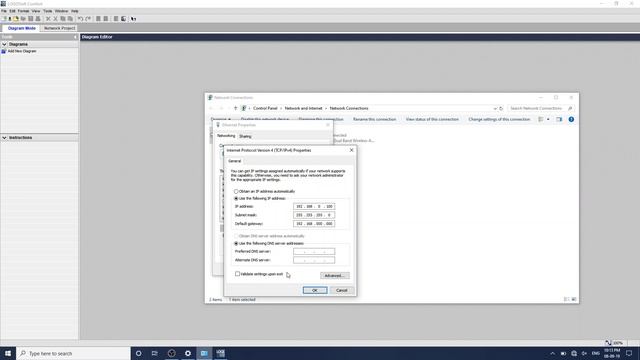The width and height of the screenshot is (640, 360).
Task: Click the Redo arrow in the toolbar
Action: 88,19
